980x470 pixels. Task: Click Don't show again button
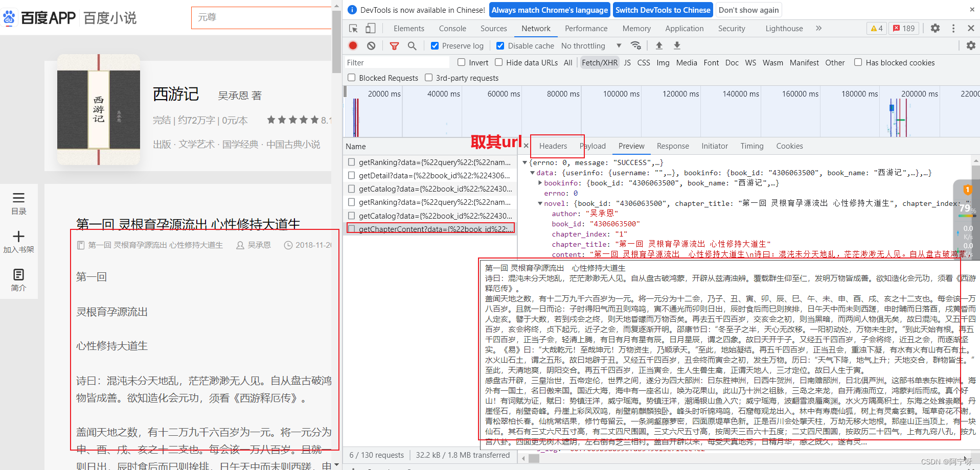tap(748, 10)
